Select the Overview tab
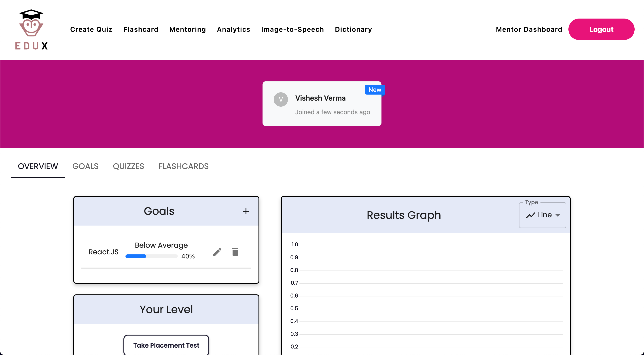 38,166
